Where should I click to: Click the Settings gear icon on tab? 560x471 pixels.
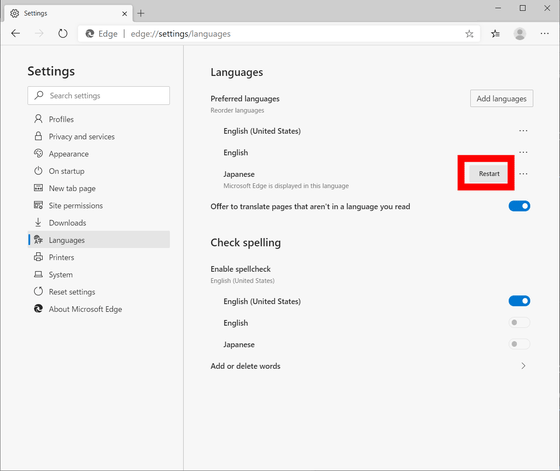pos(15,14)
